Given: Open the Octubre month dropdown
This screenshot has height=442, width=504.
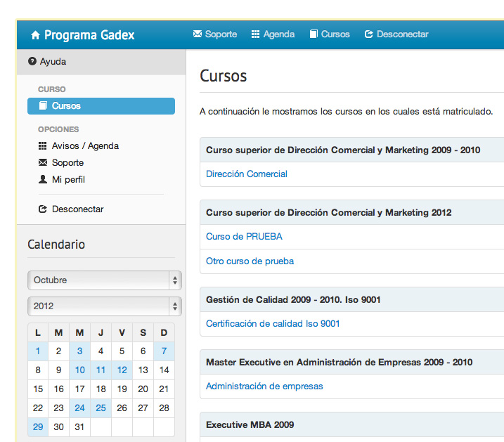Looking at the screenshot, I should click(105, 280).
